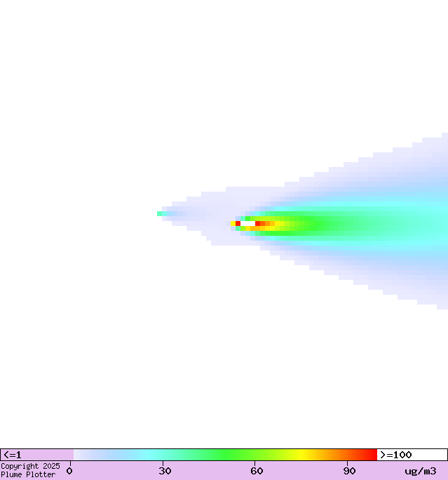The image size is (448, 480).
Task: Click the '<=1' legend box
Action: click(x=37, y=455)
